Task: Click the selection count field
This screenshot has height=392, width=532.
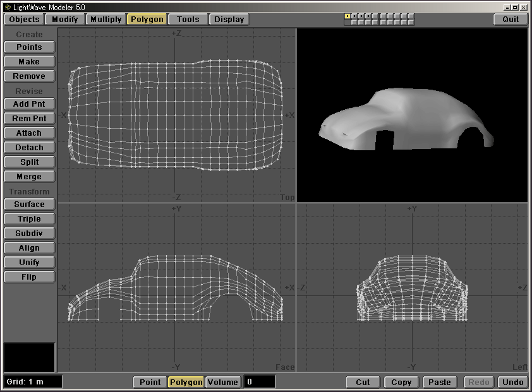Action: pyautogui.click(x=259, y=382)
